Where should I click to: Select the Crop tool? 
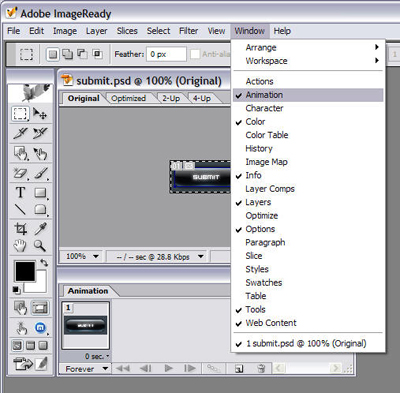20,229
